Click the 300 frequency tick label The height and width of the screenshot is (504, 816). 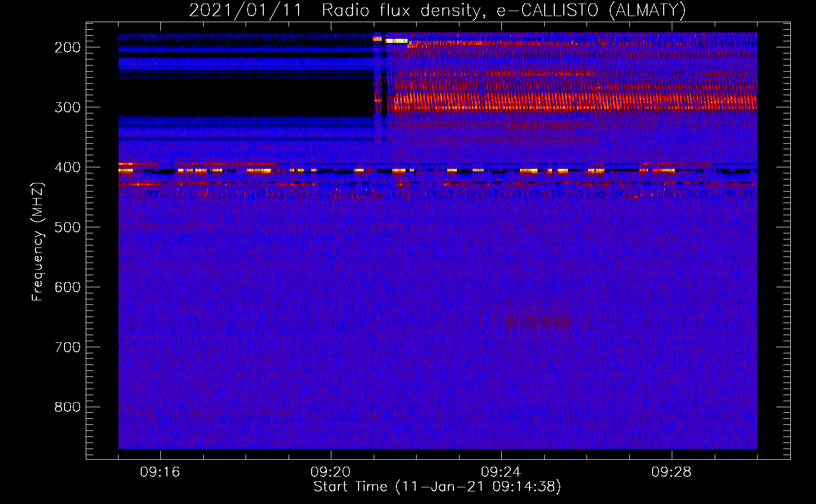pyautogui.click(x=68, y=107)
